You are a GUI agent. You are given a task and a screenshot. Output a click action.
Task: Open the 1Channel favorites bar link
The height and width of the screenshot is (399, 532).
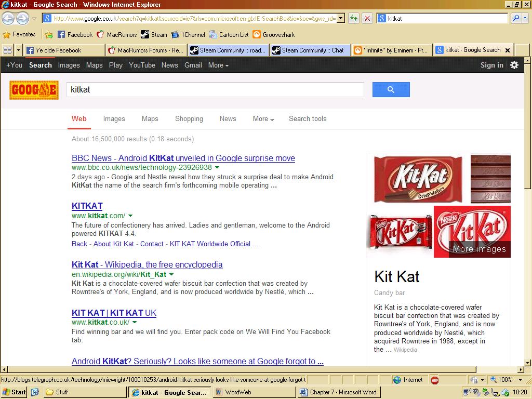click(188, 35)
